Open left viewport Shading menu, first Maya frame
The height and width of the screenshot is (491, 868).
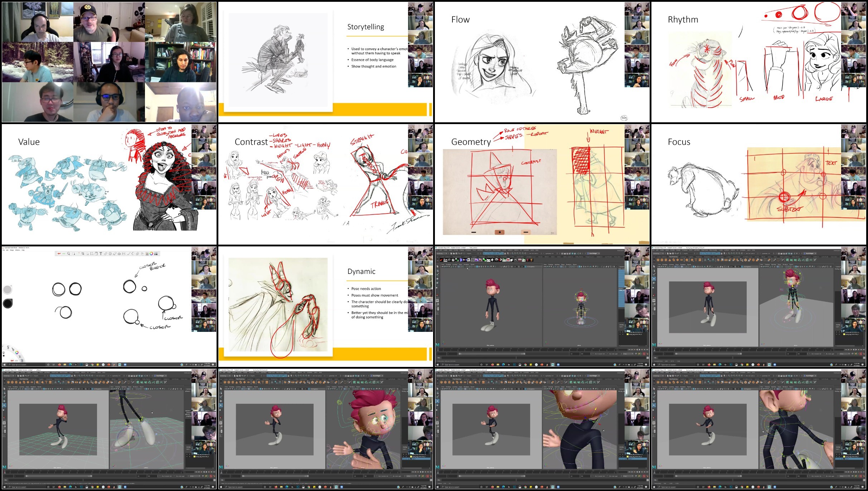point(448,264)
